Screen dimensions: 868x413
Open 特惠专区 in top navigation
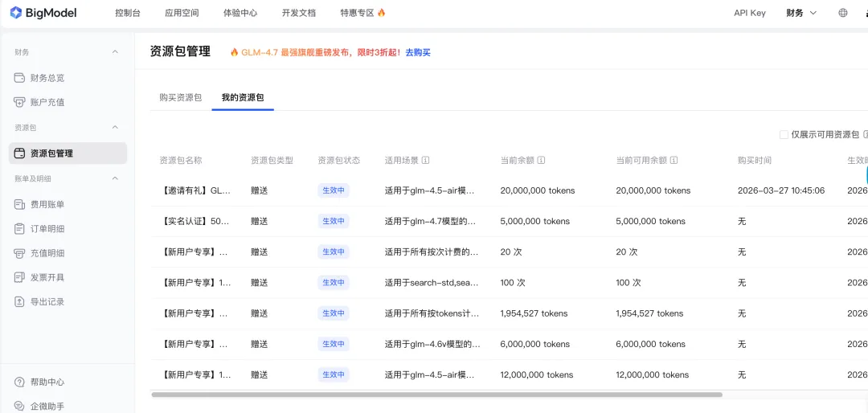pos(357,13)
